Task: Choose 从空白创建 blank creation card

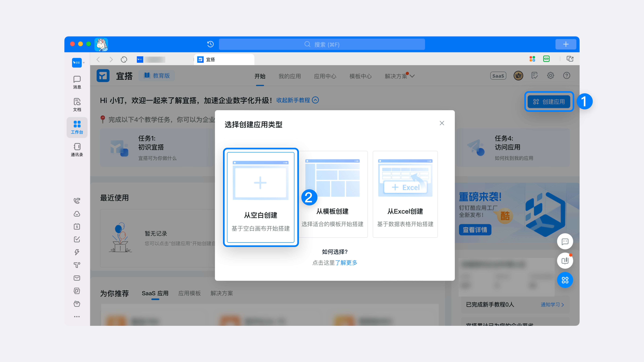Action: (261, 197)
